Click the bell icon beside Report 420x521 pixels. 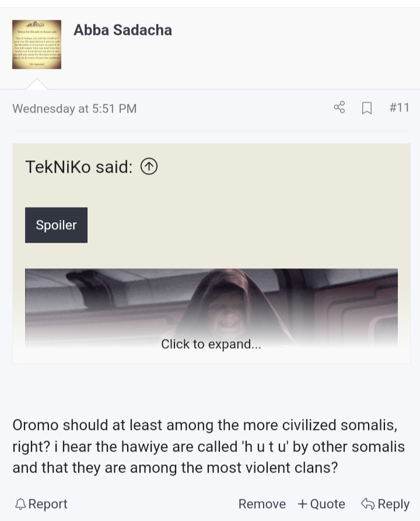tap(20, 504)
